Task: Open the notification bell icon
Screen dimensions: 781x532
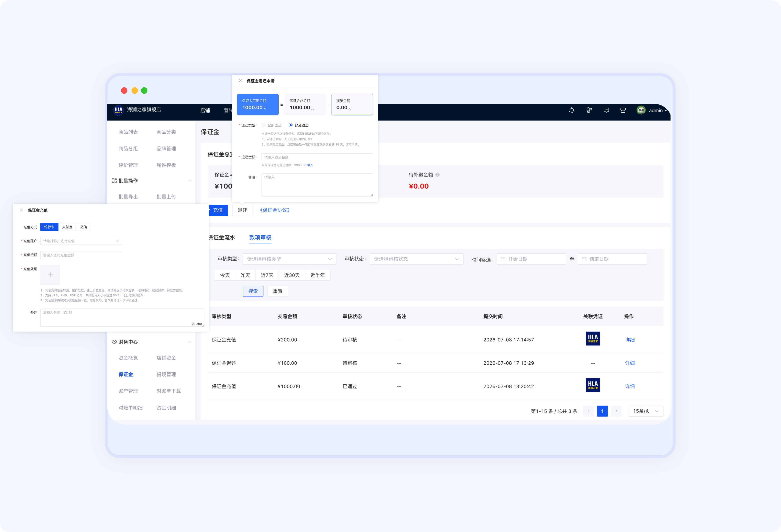Action: pyautogui.click(x=572, y=110)
